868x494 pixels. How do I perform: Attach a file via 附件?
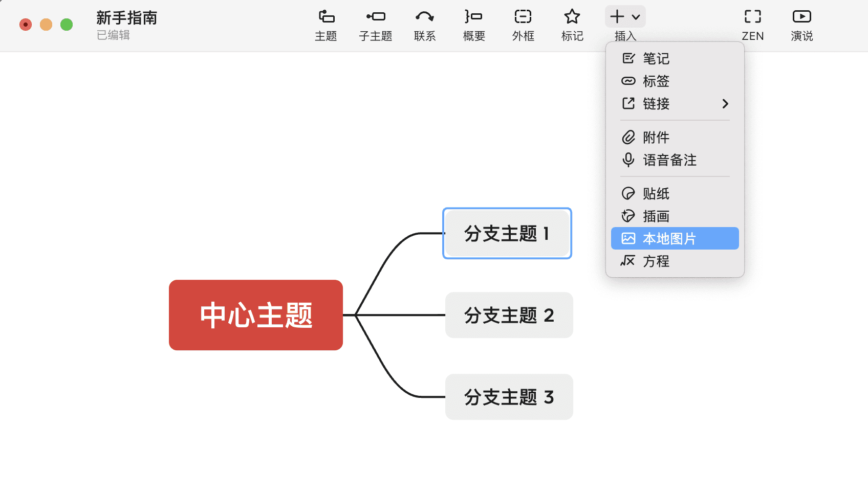(x=656, y=137)
